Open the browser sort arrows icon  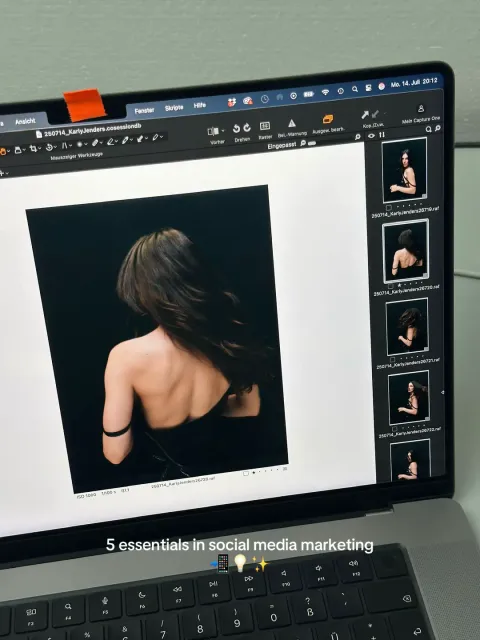coord(382,135)
